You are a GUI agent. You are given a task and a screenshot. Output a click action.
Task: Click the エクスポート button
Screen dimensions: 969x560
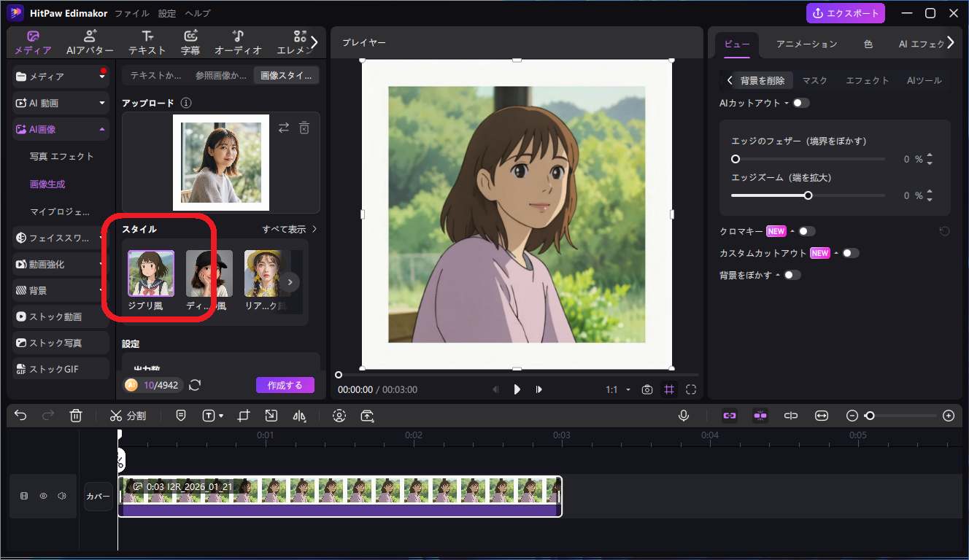coord(845,13)
